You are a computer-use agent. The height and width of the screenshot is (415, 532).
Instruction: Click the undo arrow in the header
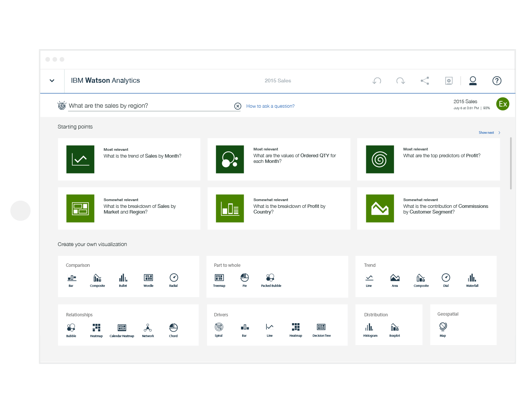pyautogui.click(x=376, y=81)
